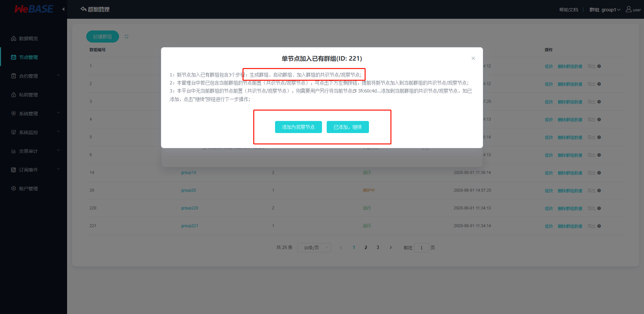Click 导出 for group220 row
This screenshot has width=644, height=314.
click(591, 208)
